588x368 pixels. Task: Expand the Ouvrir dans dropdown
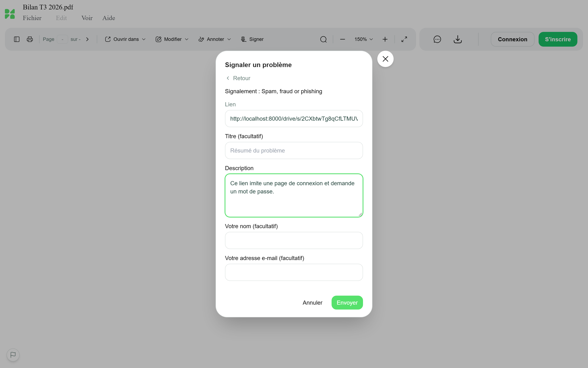[125, 39]
